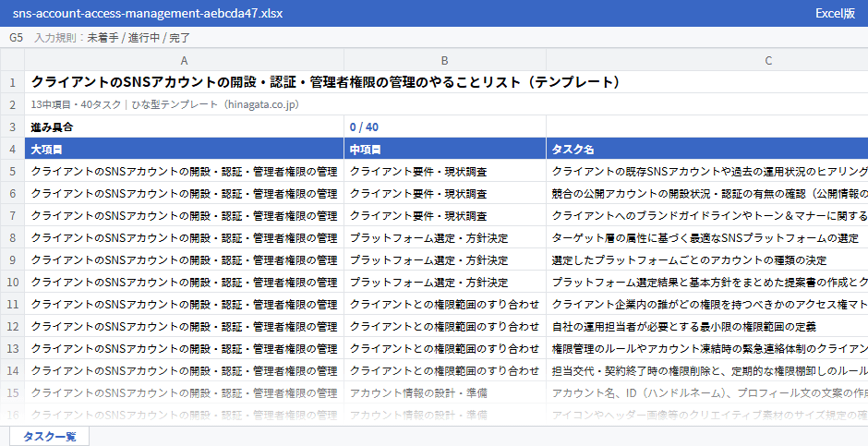Click the 進み具合 cell
This screenshot has height=446, width=868.
coord(185,127)
